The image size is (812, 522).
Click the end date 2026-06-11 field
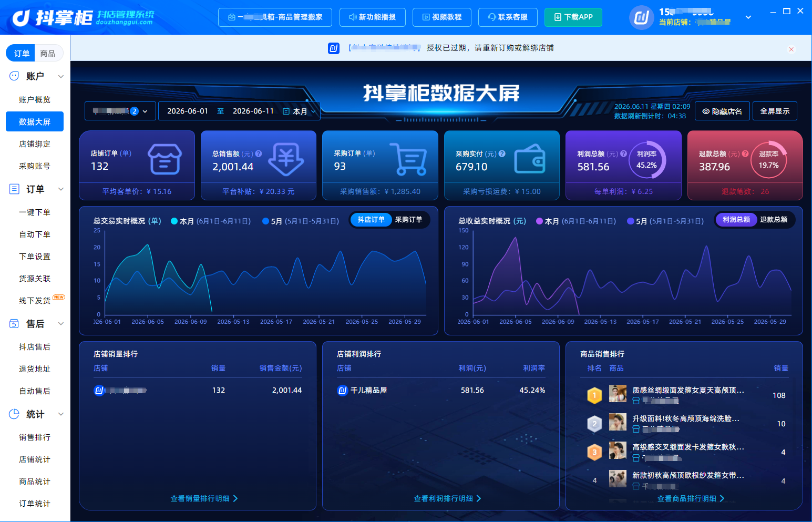tap(253, 111)
